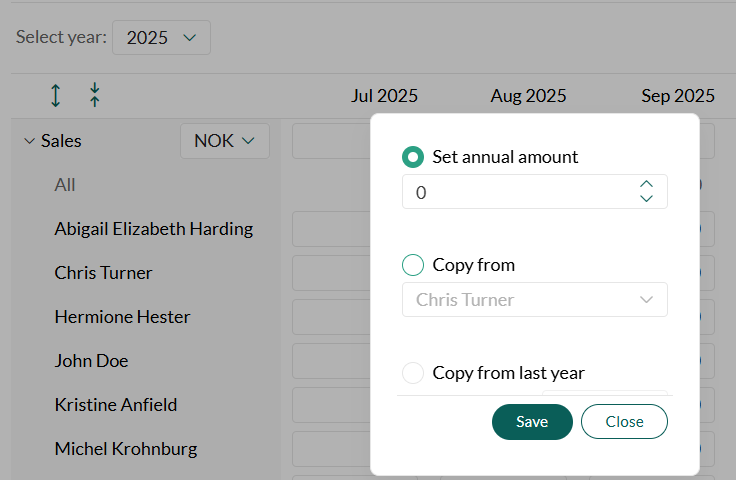Collapse the Sales group chevron
The width and height of the screenshot is (736, 480).
click(x=29, y=141)
